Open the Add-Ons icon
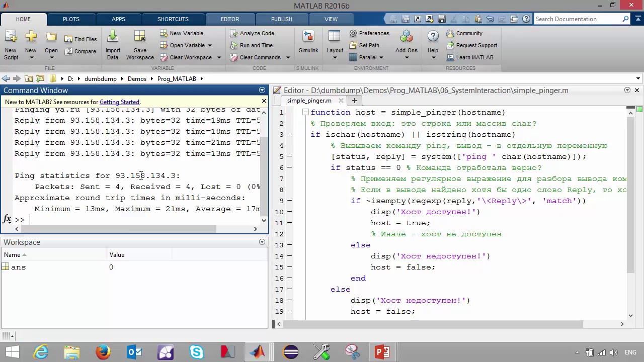 pos(406,37)
